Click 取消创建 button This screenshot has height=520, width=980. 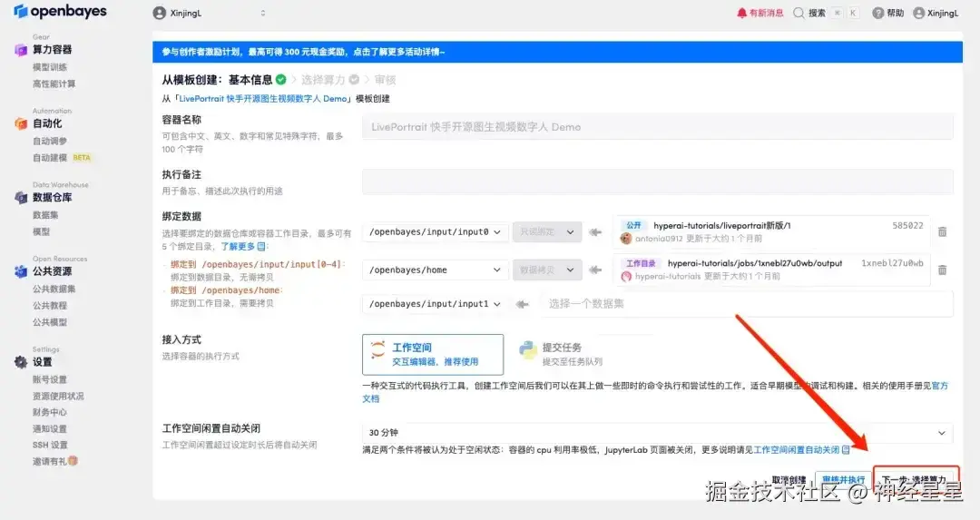[x=789, y=479]
